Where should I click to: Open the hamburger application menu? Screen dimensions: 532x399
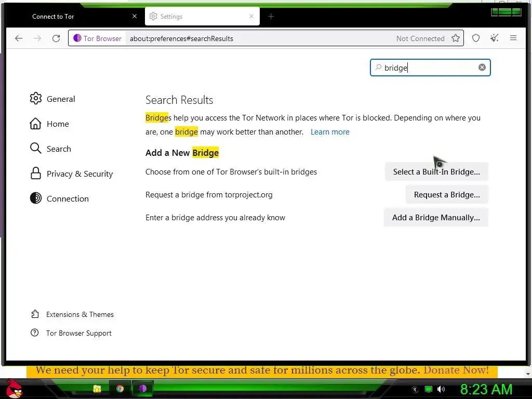pyautogui.click(x=513, y=38)
